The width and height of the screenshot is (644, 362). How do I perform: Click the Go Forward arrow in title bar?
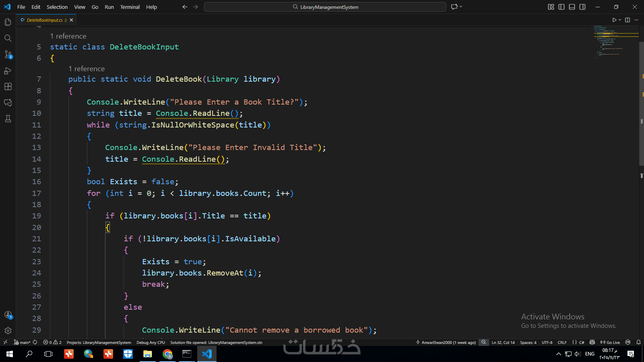(x=196, y=7)
